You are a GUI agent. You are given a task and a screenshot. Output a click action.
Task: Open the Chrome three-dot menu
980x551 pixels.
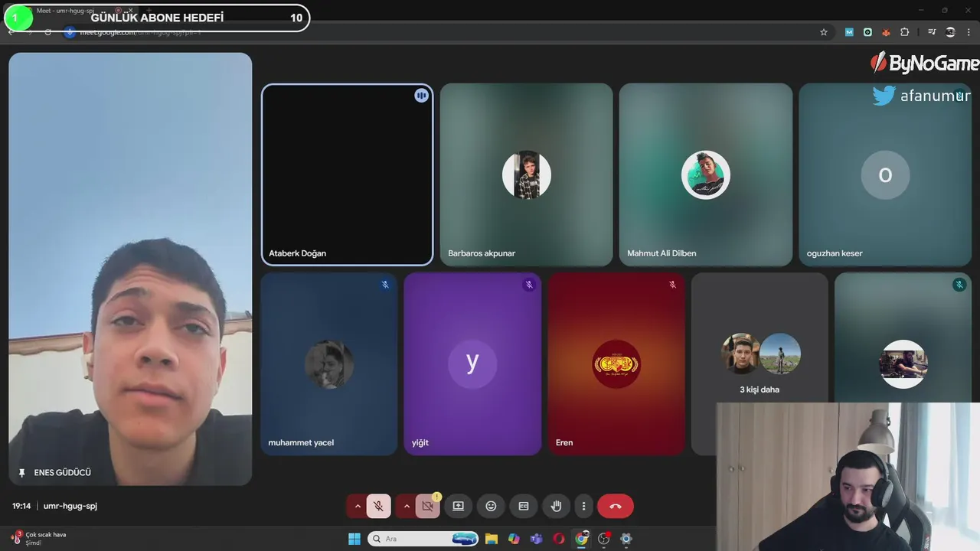[x=969, y=32]
